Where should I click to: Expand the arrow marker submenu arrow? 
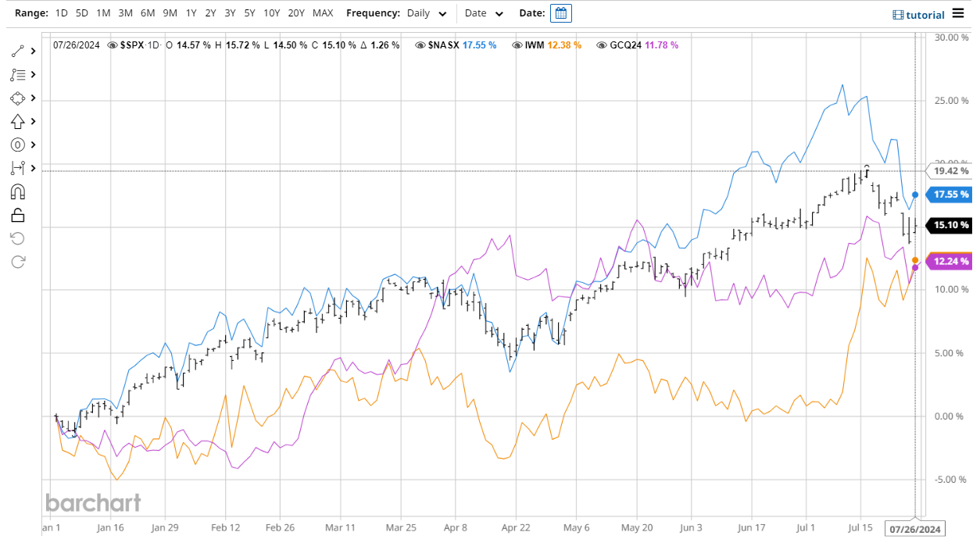pos(33,121)
